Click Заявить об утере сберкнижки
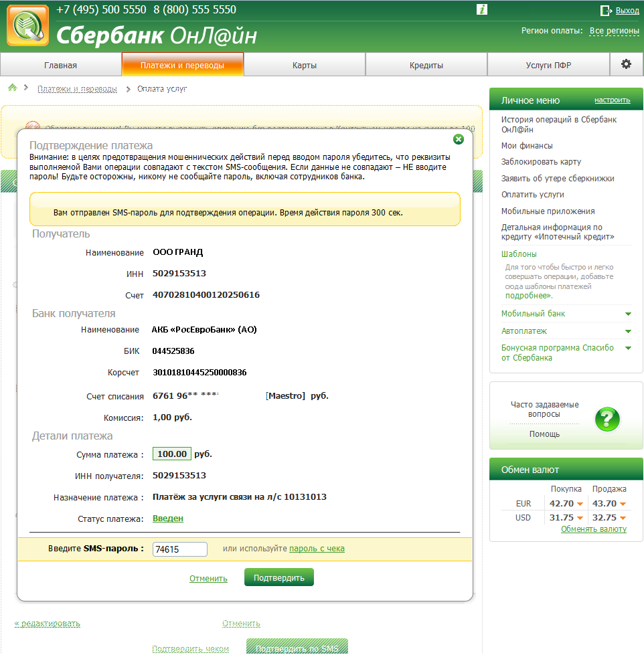 click(x=558, y=179)
